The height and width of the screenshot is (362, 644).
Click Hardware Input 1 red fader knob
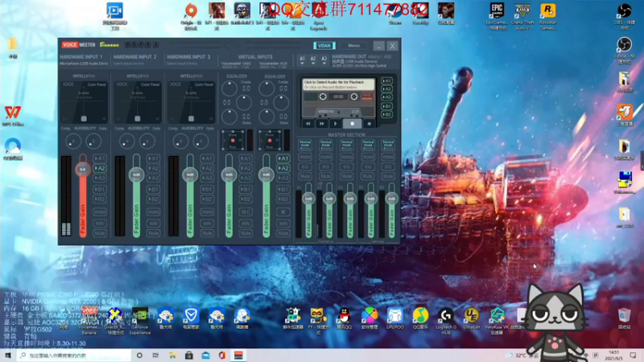(x=83, y=169)
